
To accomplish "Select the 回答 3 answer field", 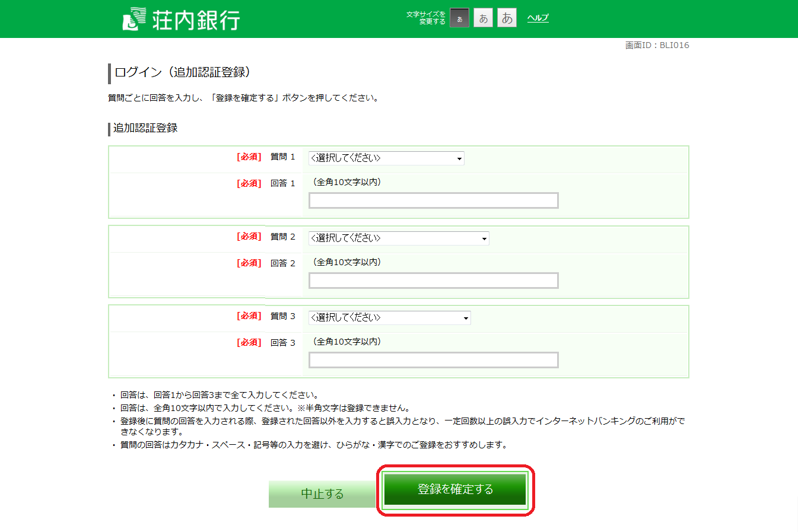I will click(433, 360).
